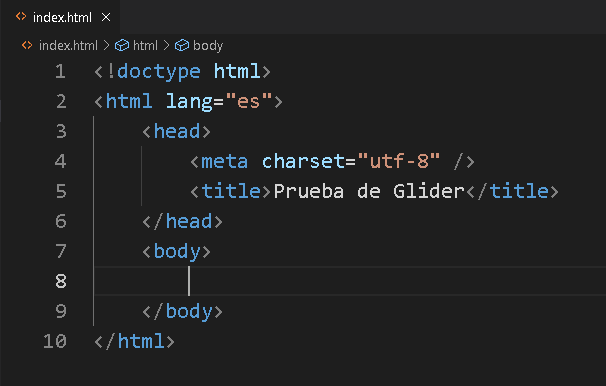Click line number 9 in gutter

(61, 311)
